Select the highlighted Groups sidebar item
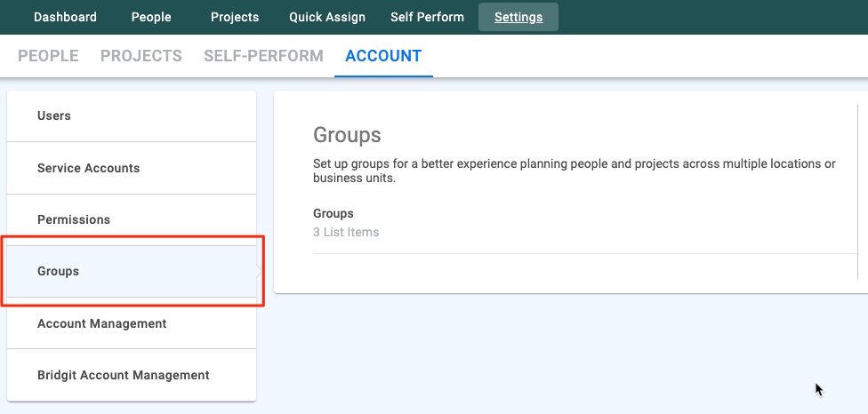Image resolution: width=868 pixels, height=414 pixels. [132, 271]
